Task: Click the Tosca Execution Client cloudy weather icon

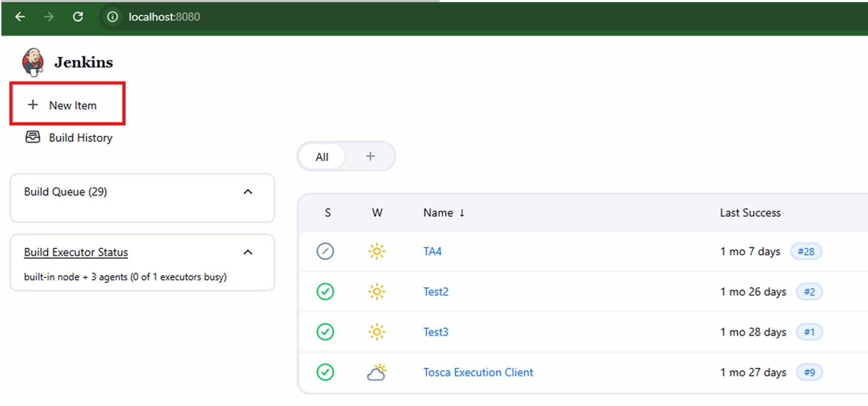Action: pos(376,372)
